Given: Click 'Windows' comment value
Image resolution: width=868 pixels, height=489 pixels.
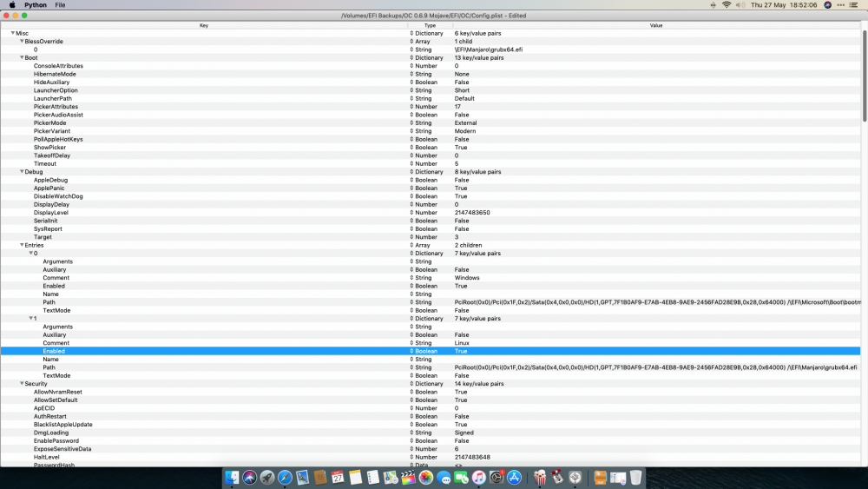Looking at the screenshot, I should click(467, 278).
